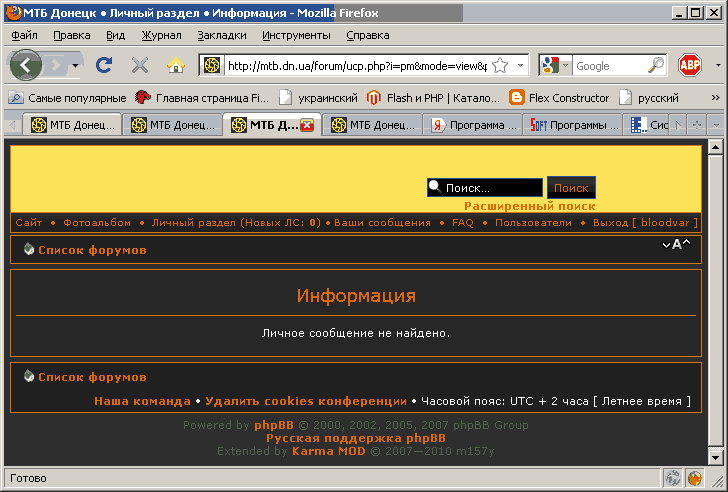The image size is (728, 492).
Task: Click the Stop loading X icon
Action: click(140, 65)
